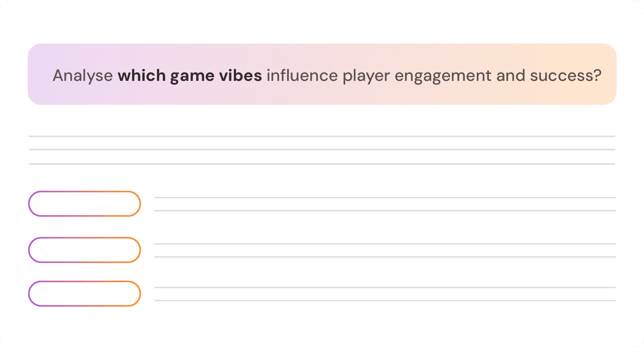The image size is (644, 348).
Task: Click the lower line beside the middle pill
Action: point(385,257)
